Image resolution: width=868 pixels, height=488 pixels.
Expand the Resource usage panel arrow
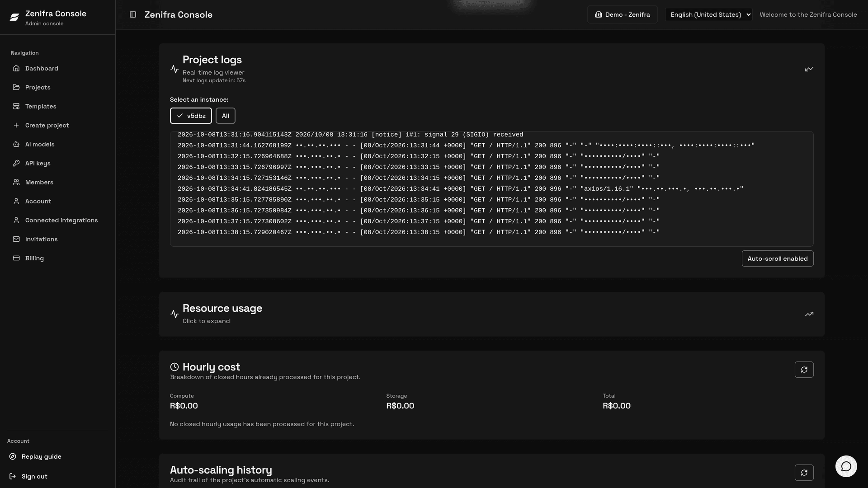pyautogui.click(x=809, y=314)
